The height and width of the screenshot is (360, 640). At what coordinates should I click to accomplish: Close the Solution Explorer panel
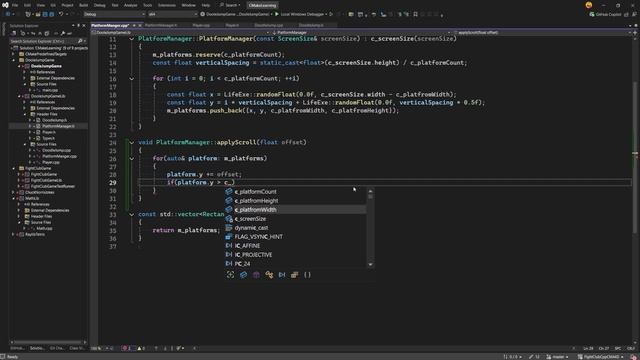(84, 25)
